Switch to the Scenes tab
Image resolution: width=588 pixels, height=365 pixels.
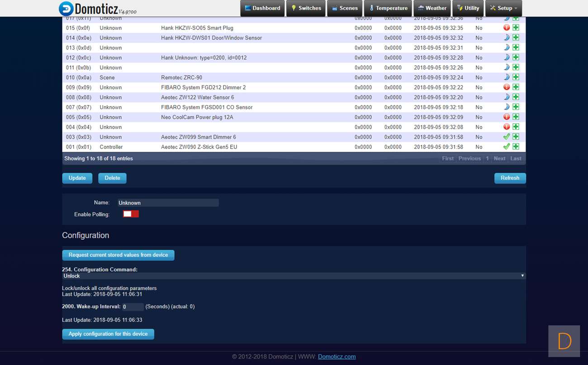pyautogui.click(x=345, y=8)
